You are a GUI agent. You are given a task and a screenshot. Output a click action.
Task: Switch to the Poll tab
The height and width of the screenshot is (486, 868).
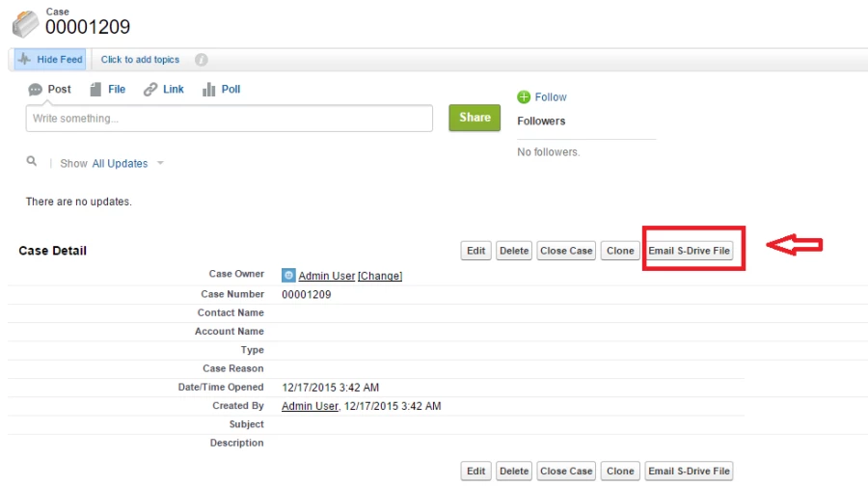[221, 90]
